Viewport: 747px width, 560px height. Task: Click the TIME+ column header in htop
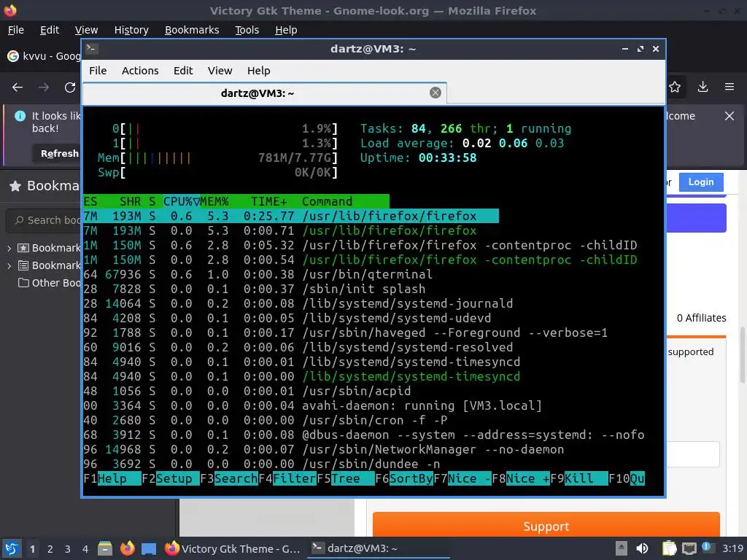tap(269, 201)
